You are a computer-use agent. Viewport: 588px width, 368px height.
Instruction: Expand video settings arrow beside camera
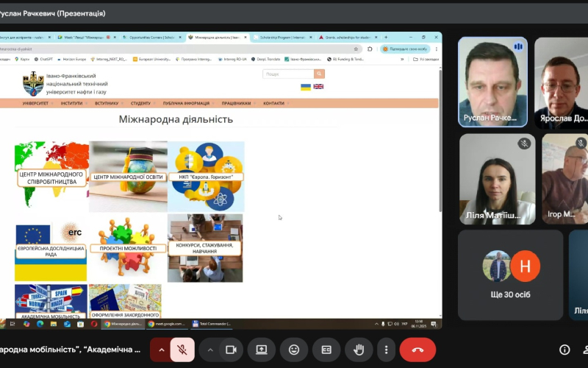click(210, 350)
